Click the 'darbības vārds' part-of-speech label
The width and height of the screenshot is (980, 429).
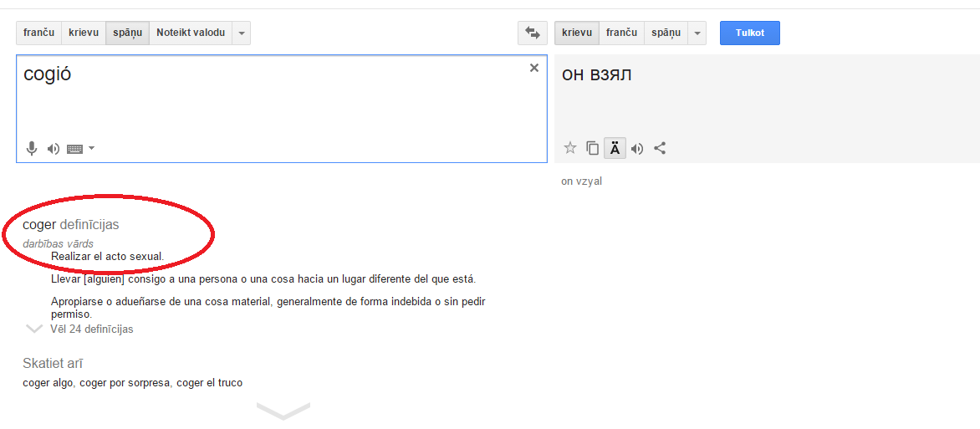pyautogui.click(x=59, y=244)
